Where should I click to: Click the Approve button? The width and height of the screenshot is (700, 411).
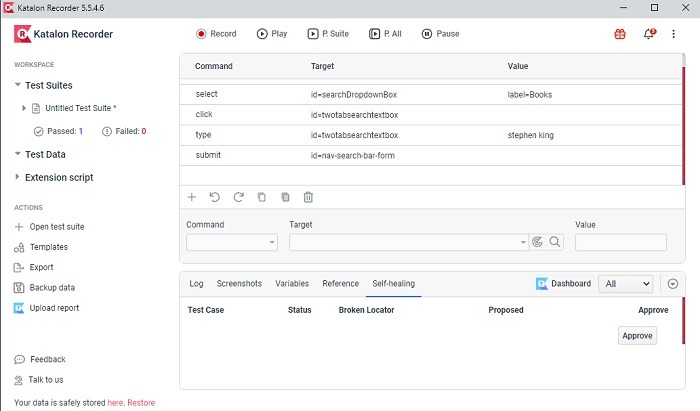click(x=637, y=336)
